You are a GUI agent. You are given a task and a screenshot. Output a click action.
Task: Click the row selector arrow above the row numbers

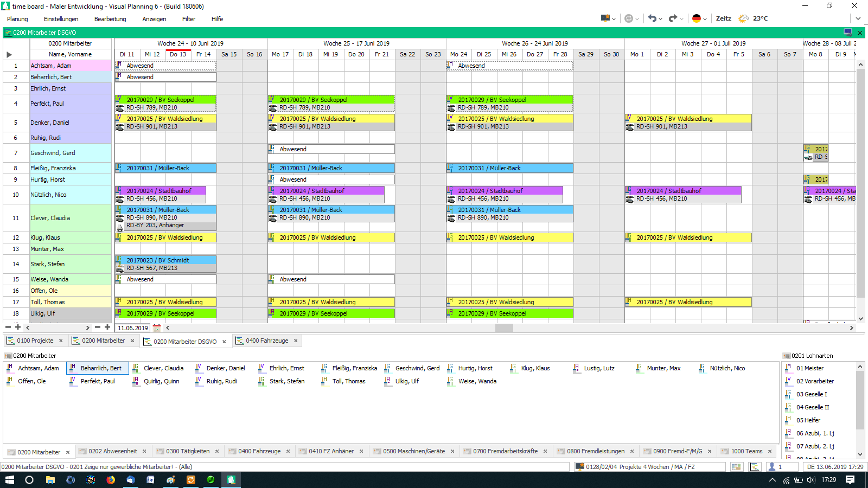pos(9,54)
